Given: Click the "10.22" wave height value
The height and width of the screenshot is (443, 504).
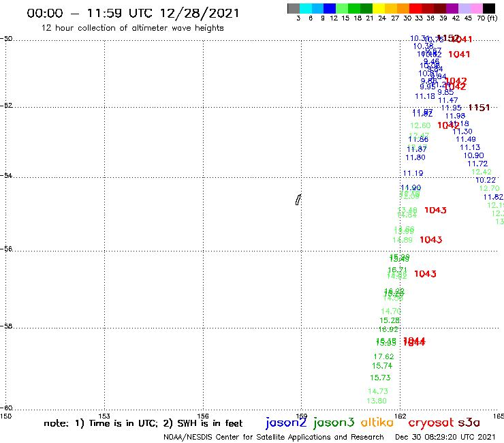Looking at the screenshot, I should 486,180.
